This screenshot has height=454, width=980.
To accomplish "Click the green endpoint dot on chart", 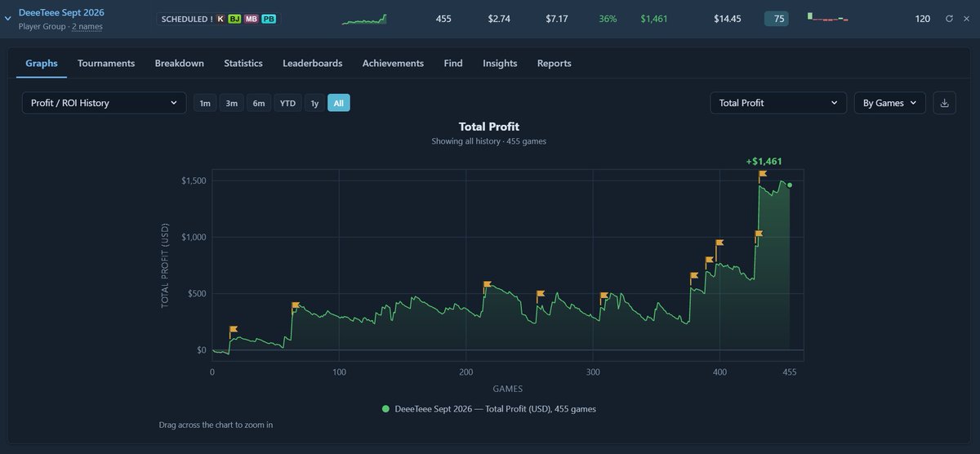I will pos(790,185).
